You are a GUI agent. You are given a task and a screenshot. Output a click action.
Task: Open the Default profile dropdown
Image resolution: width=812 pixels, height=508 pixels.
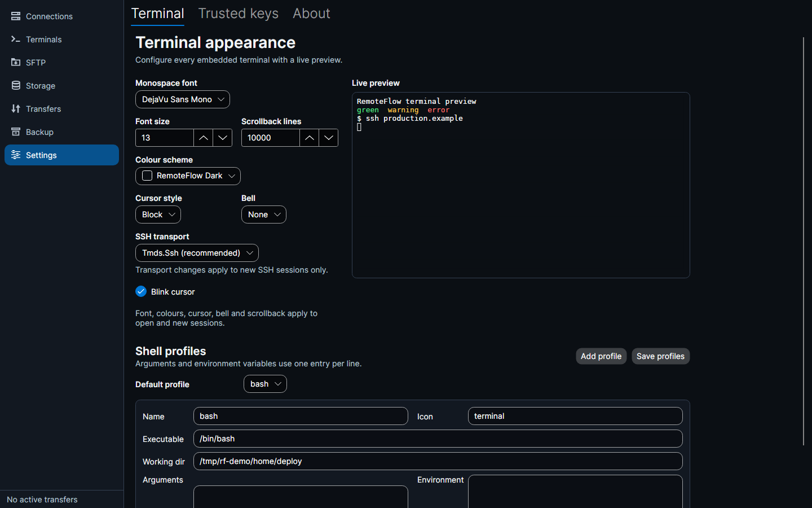tap(265, 384)
